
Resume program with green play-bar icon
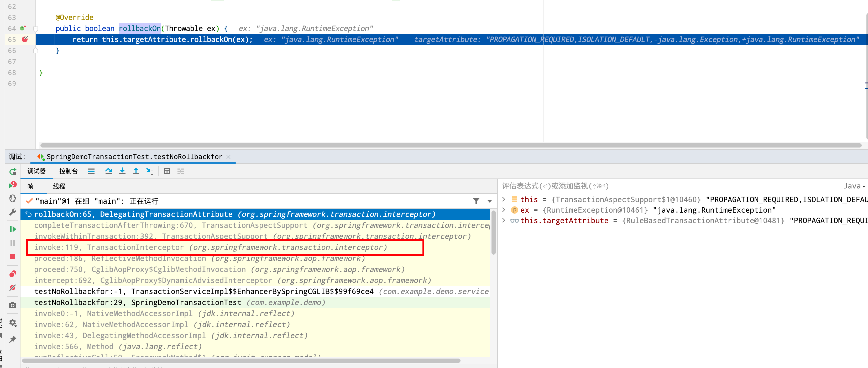pyautogui.click(x=12, y=229)
